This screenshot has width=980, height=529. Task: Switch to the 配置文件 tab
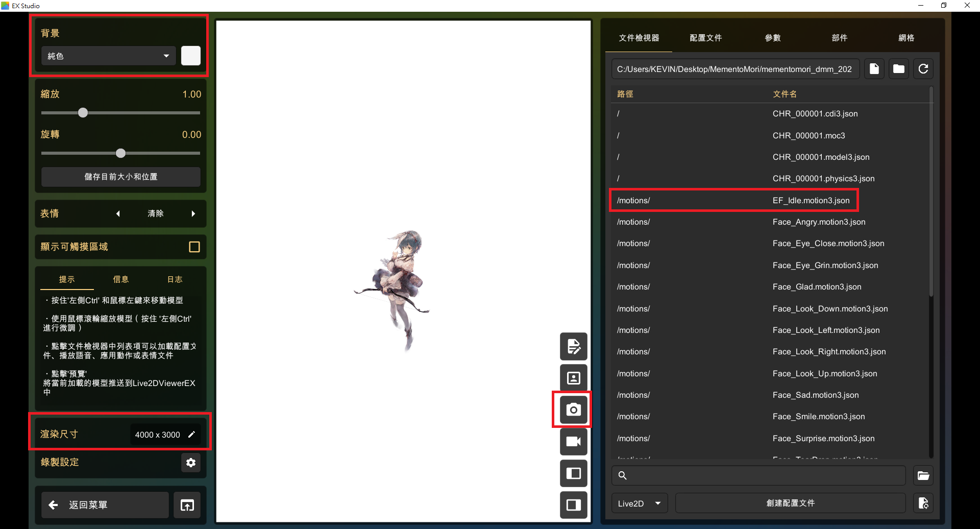coord(705,38)
